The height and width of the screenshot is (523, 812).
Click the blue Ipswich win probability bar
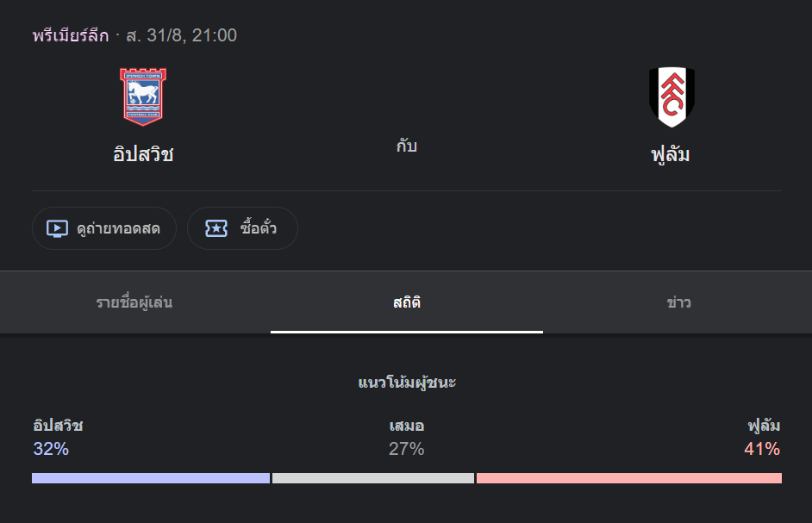151,478
